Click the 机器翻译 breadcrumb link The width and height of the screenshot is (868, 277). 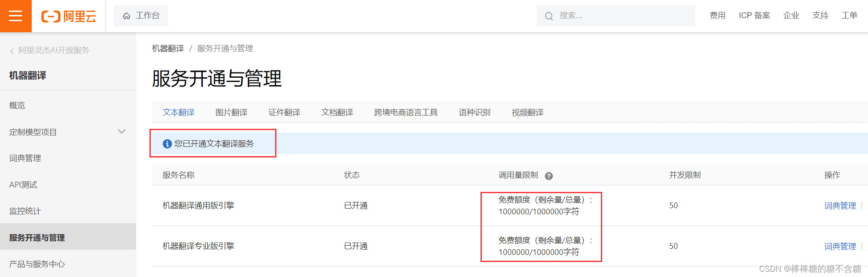click(x=168, y=49)
